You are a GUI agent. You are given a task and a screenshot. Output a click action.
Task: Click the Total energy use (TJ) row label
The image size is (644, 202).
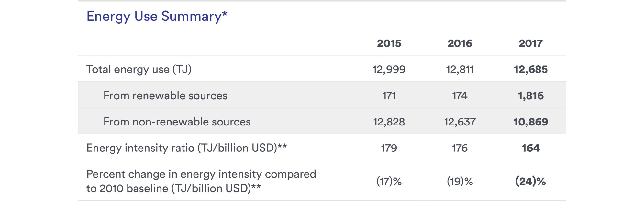139,69
